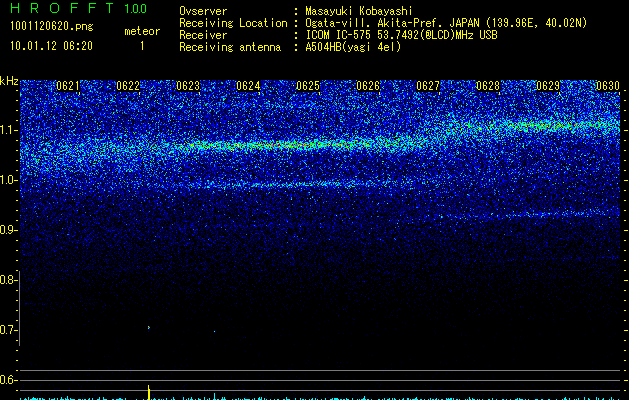Select the file name 1001120620.png
The image size is (629, 400).
click(x=52, y=27)
